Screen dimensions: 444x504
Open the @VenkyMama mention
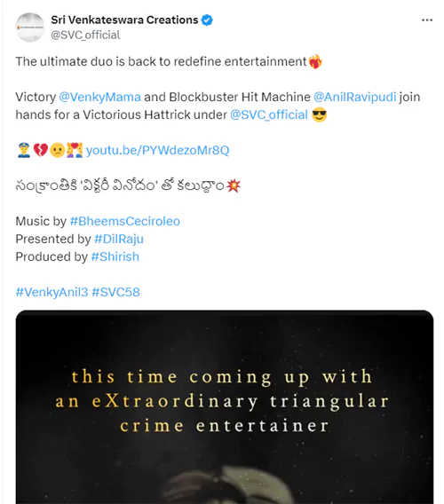coord(99,97)
